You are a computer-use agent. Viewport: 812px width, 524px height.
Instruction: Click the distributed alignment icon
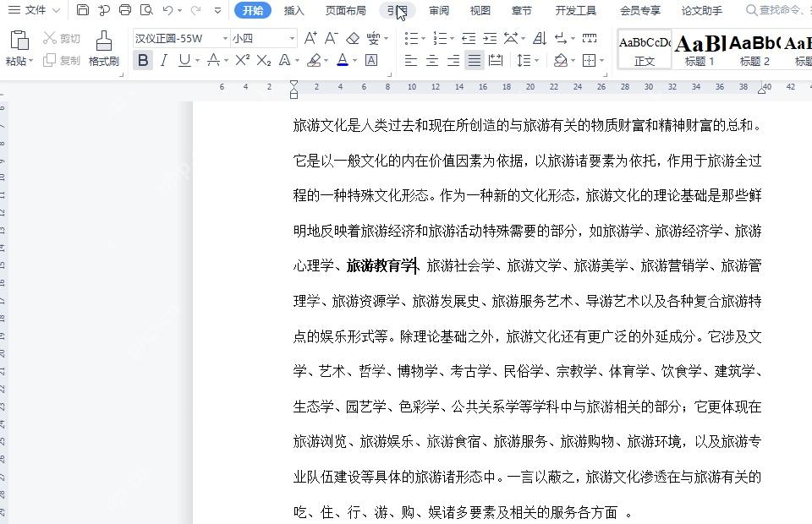click(x=496, y=61)
